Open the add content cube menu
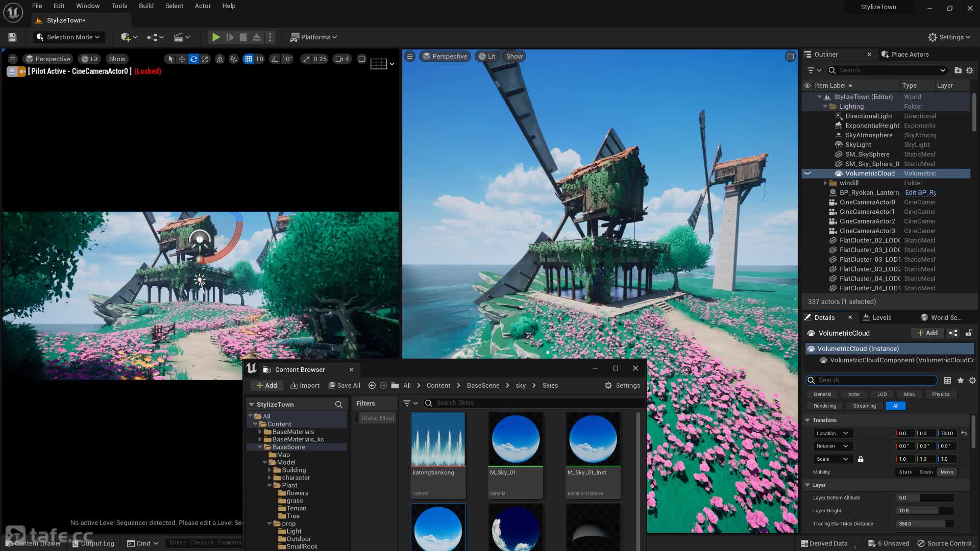Viewport: 980px width, 551px height. coord(129,37)
